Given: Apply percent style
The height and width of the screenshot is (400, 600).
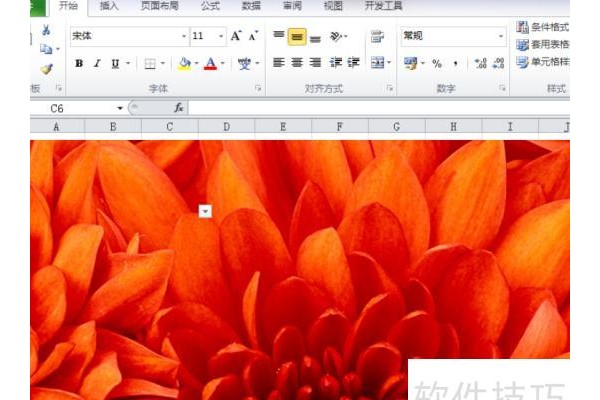Looking at the screenshot, I should point(437,63).
